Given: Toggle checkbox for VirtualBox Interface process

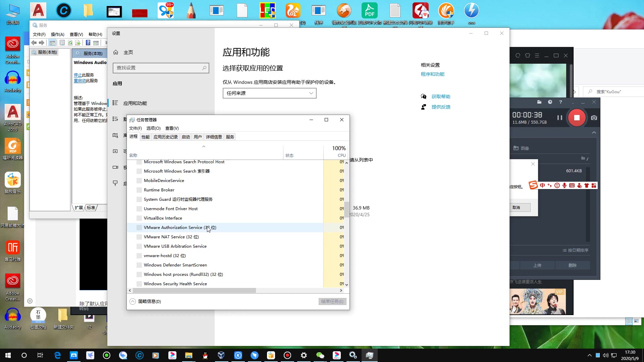Looking at the screenshot, I should (x=139, y=218).
